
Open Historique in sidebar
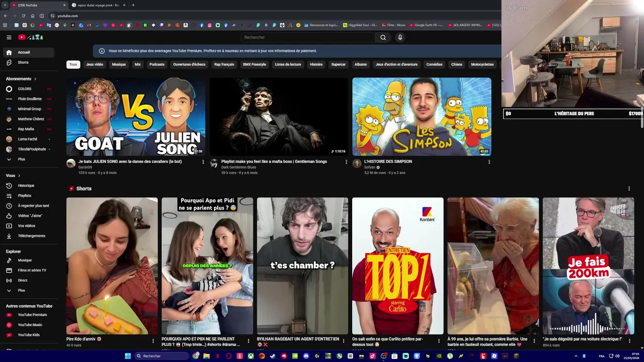(x=29, y=186)
